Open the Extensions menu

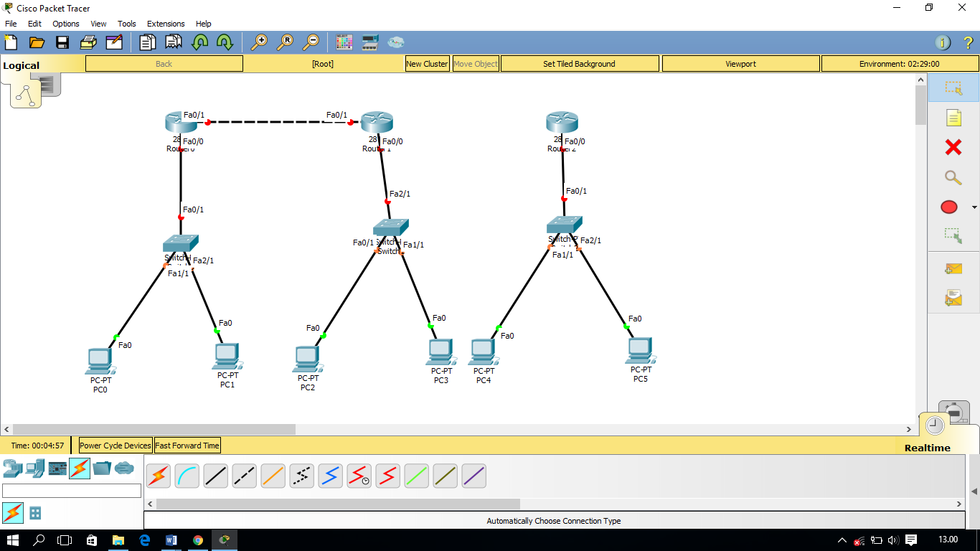(166, 23)
